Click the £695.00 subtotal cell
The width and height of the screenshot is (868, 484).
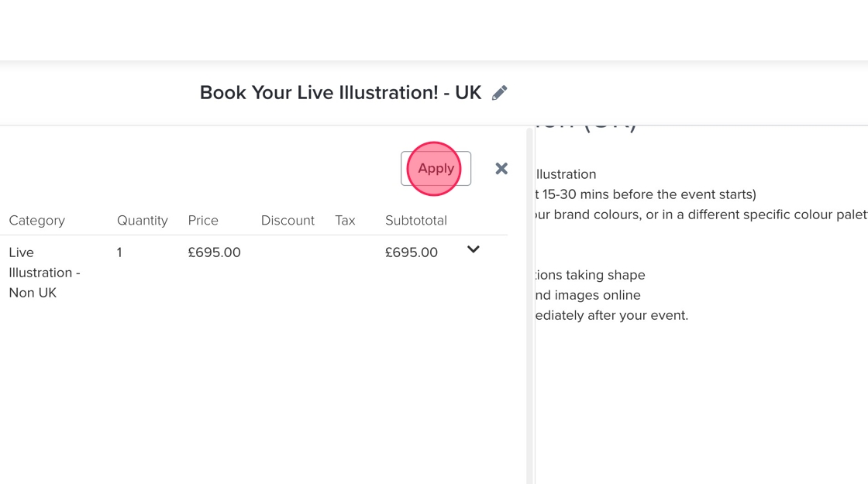pyautogui.click(x=412, y=252)
